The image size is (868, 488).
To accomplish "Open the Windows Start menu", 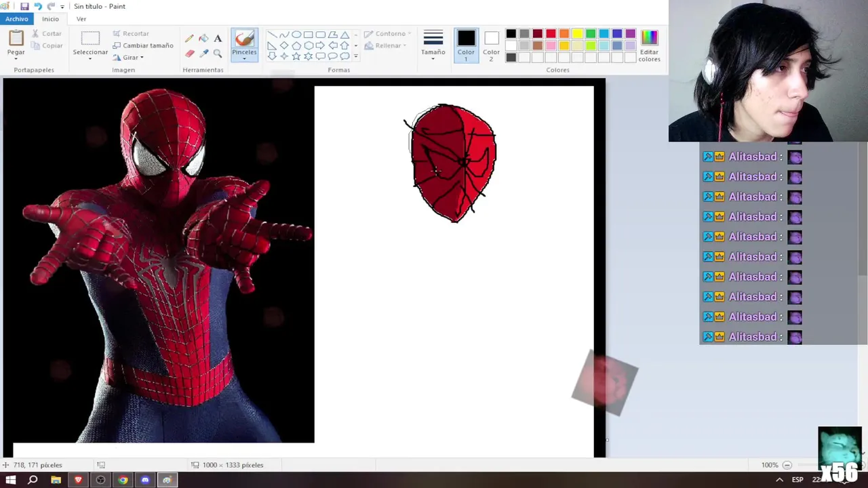I will [x=11, y=480].
